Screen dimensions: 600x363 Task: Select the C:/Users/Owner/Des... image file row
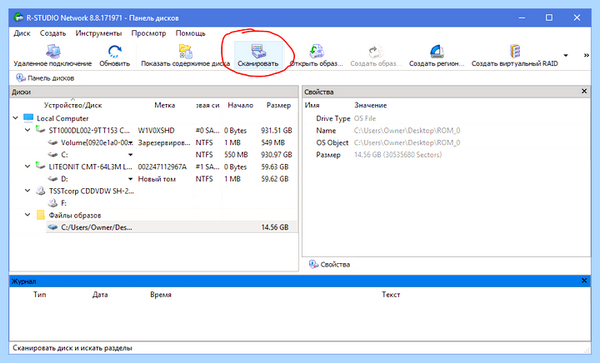click(171, 227)
